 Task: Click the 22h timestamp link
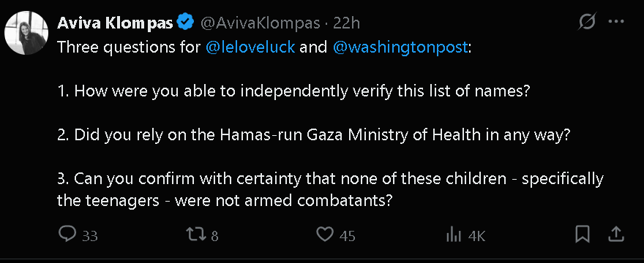(x=347, y=23)
